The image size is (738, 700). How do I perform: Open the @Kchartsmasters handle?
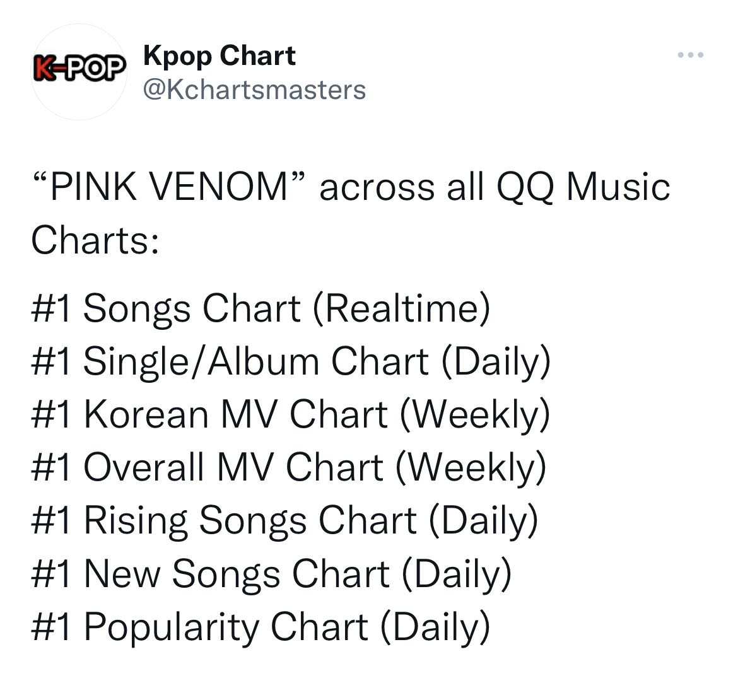tap(254, 90)
